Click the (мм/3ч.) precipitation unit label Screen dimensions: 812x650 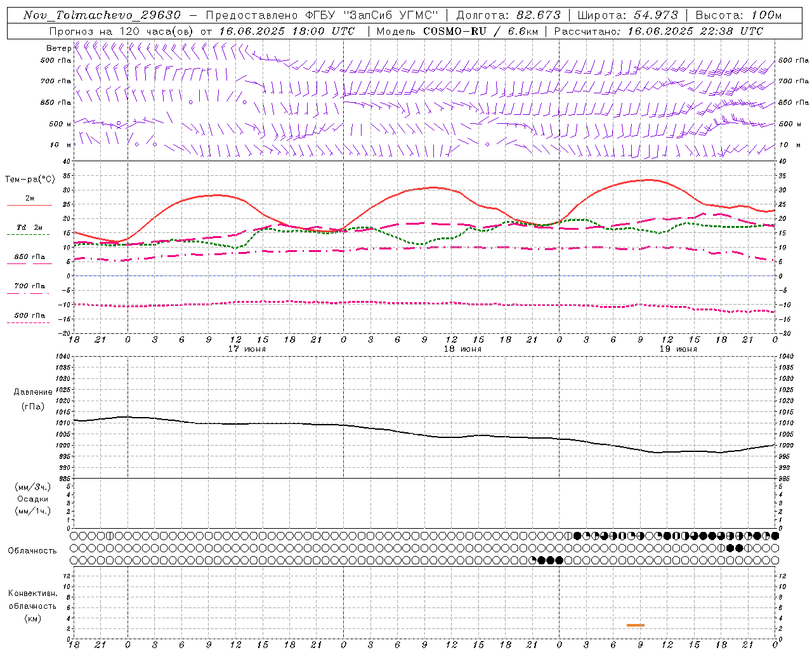point(33,487)
